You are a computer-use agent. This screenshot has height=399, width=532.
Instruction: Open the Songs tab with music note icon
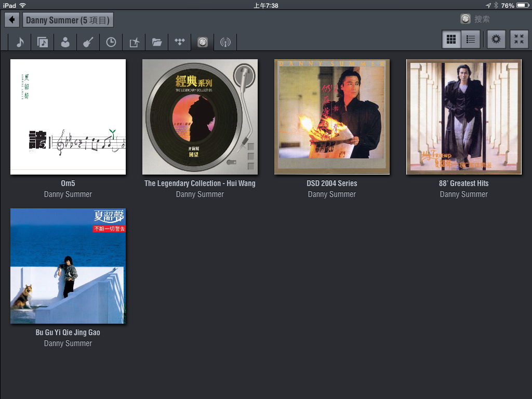20,42
